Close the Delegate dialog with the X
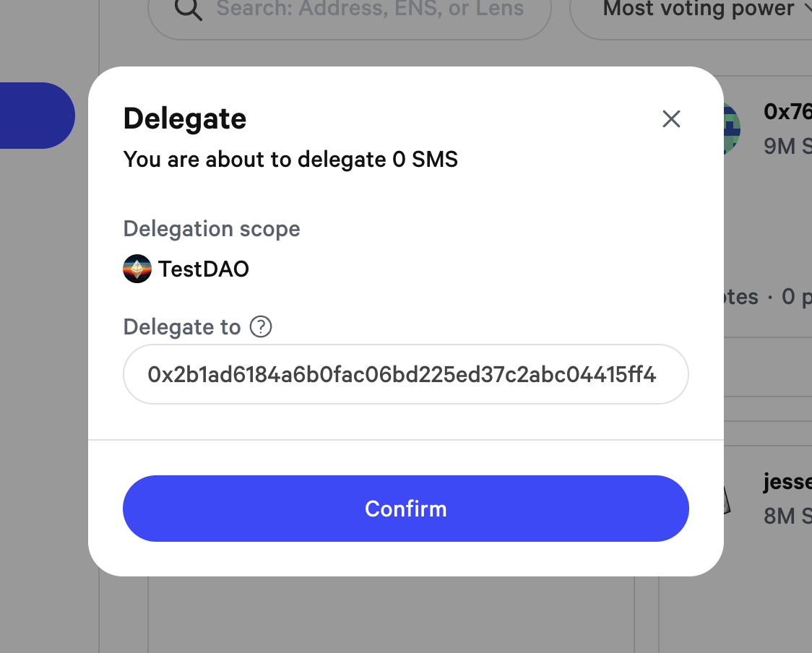812x653 pixels. click(672, 119)
